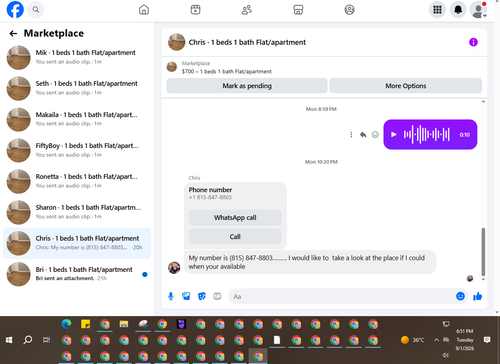Click the Aa message input field
The width and height of the screenshot is (500, 364).
343,296
